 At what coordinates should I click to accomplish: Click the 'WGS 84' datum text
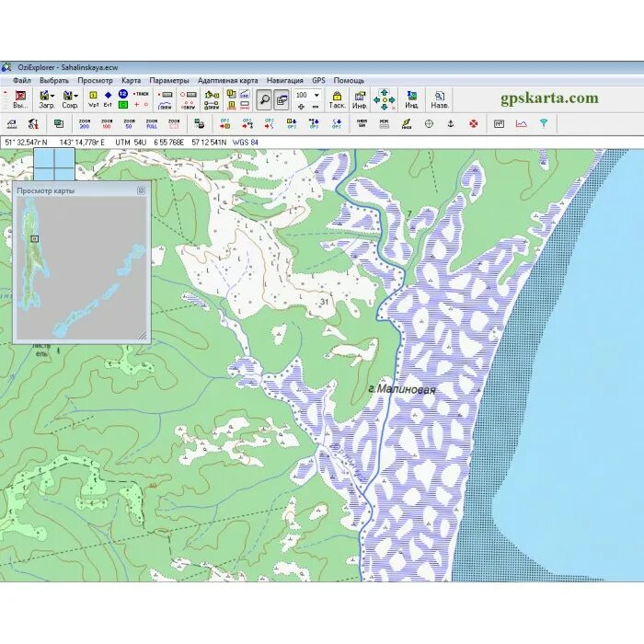(x=246, y=143)
